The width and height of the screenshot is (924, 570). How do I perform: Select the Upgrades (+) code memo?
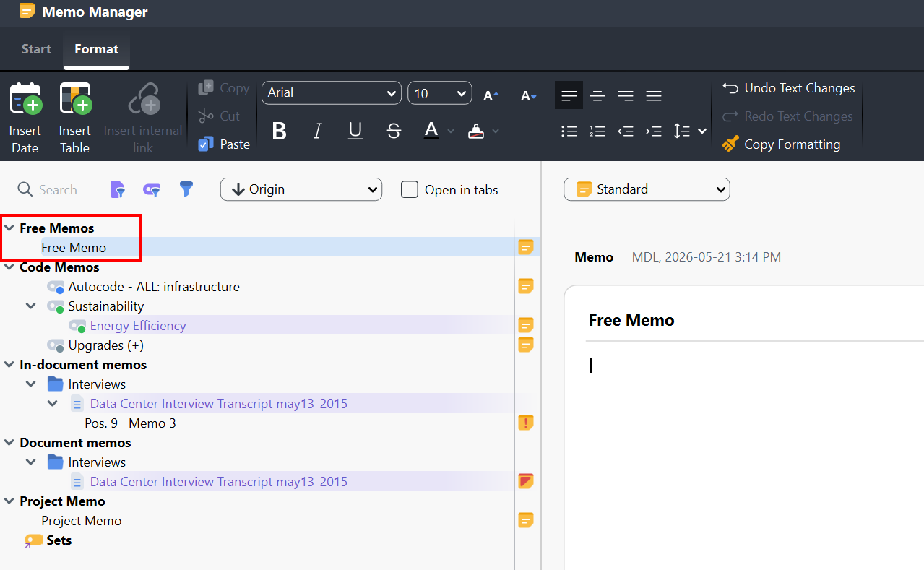coord(106,345)
